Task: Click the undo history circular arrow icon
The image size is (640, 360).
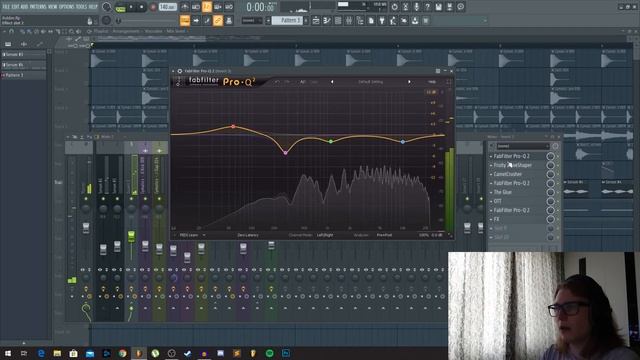Action: (x=394, y=7)
